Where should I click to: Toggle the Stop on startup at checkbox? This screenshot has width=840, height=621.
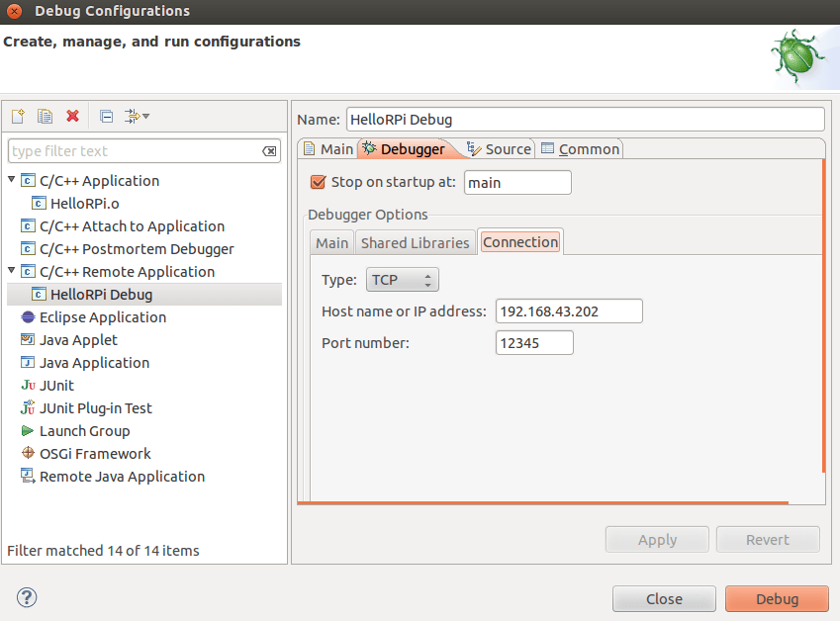point(318,182)
